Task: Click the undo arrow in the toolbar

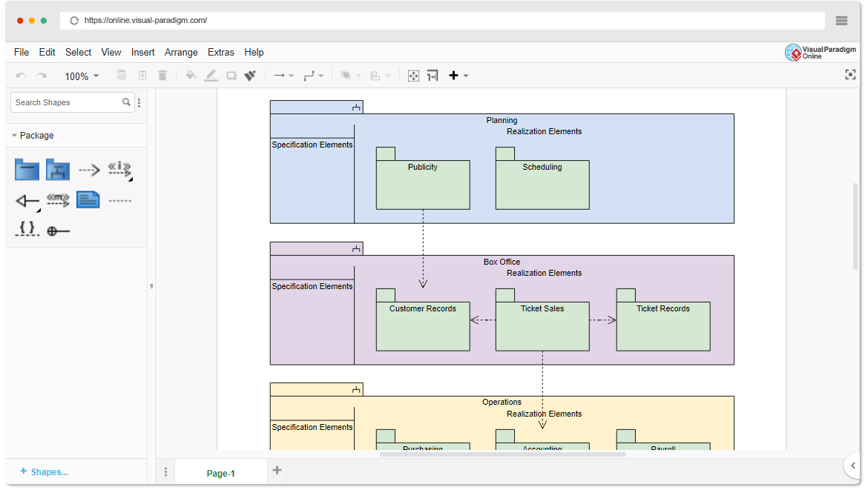Action: [x=21, y=75]
